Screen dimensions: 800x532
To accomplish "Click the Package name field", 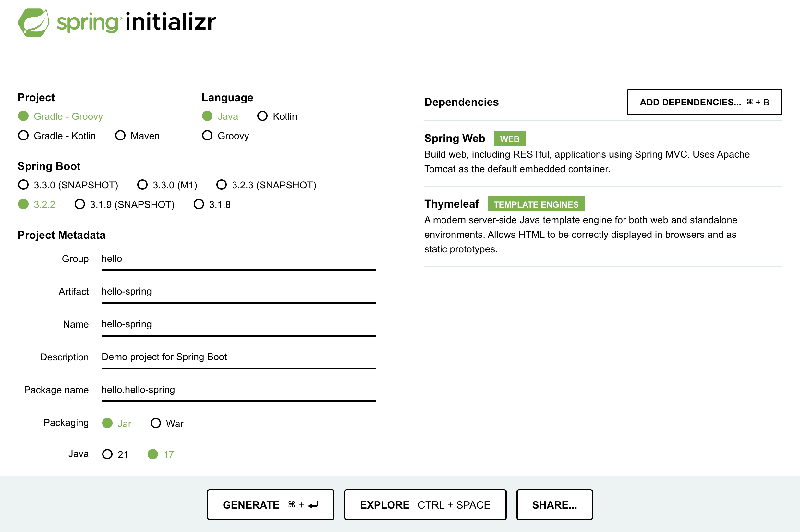I will click(238, 390).
